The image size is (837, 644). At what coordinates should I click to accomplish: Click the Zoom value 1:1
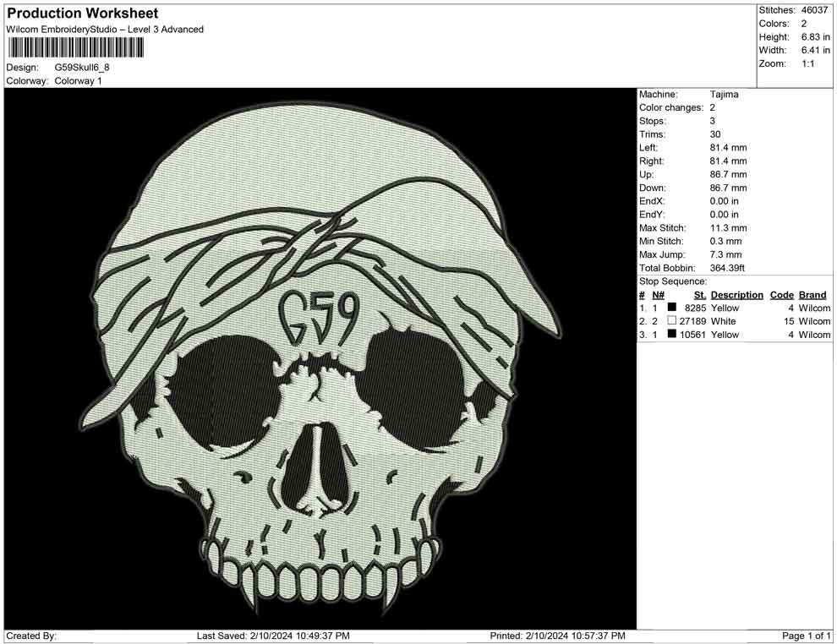click(807, 63)
